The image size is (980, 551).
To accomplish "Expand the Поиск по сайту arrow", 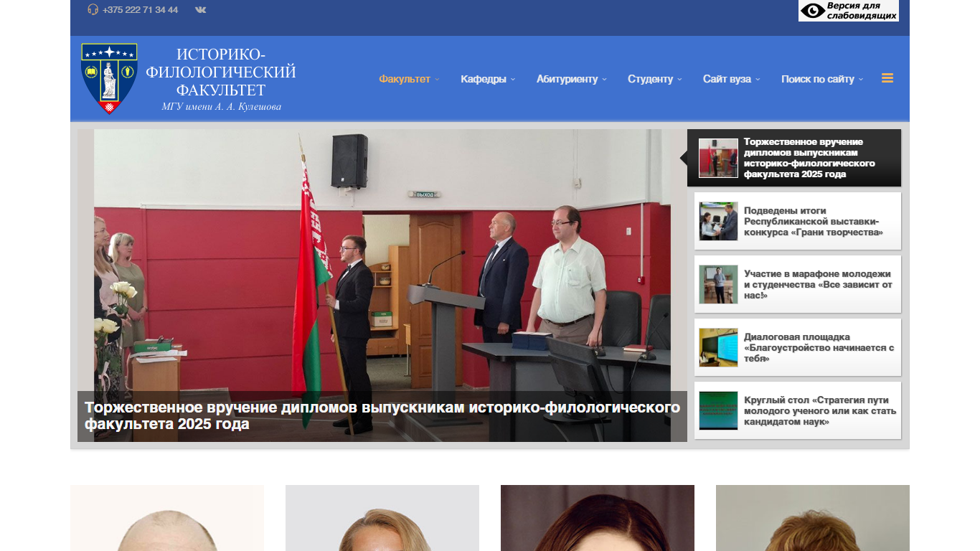I will coord(861,80).
